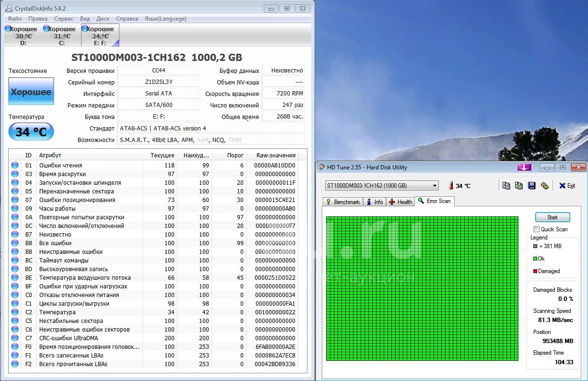This screenshot has width=588, height=381.
Task: Select the Error Scan tab
Action: pyautogui.click(x=434, y=201)
